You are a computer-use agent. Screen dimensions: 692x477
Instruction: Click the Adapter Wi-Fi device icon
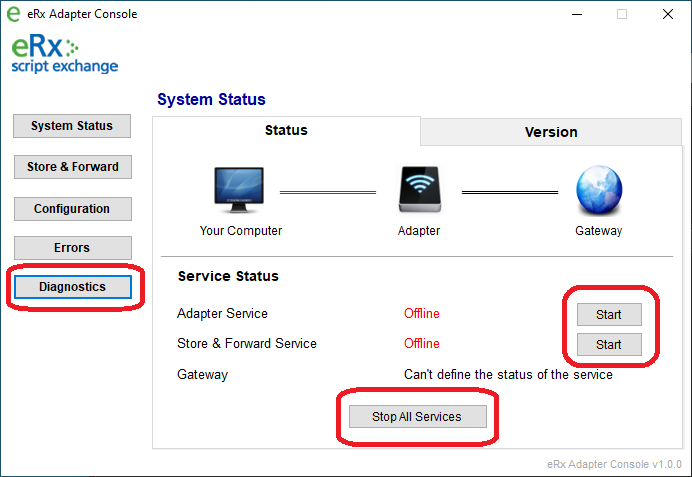tap(420, 189)
